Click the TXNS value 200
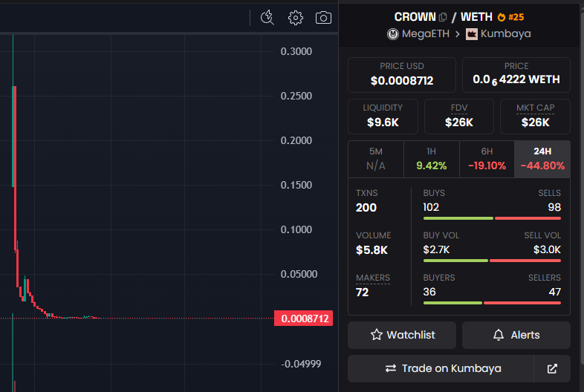This screenshot has height=392, width=584. (366, 208)
